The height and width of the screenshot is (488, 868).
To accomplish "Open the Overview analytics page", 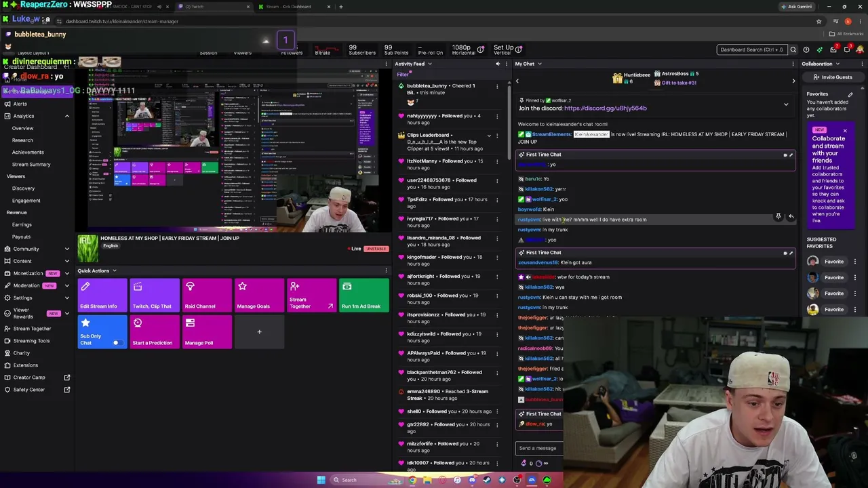I will (22, 128).
